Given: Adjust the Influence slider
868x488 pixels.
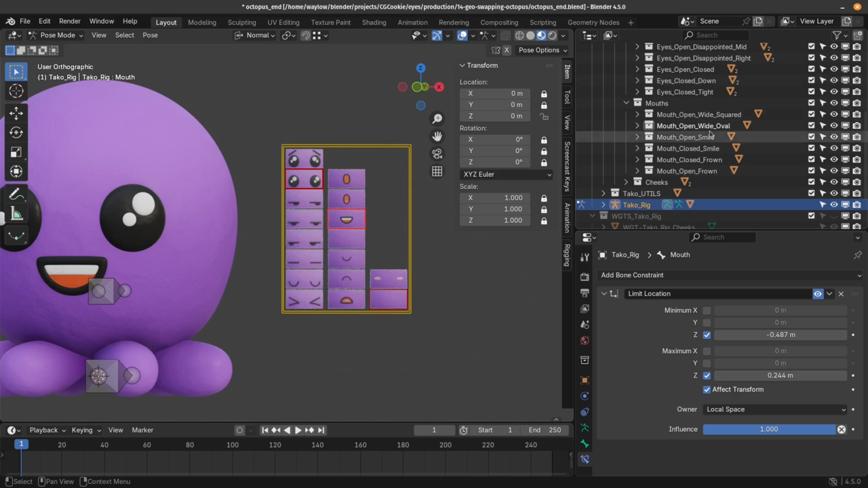Looking at the screenshot, I should (x=768, y=429).
